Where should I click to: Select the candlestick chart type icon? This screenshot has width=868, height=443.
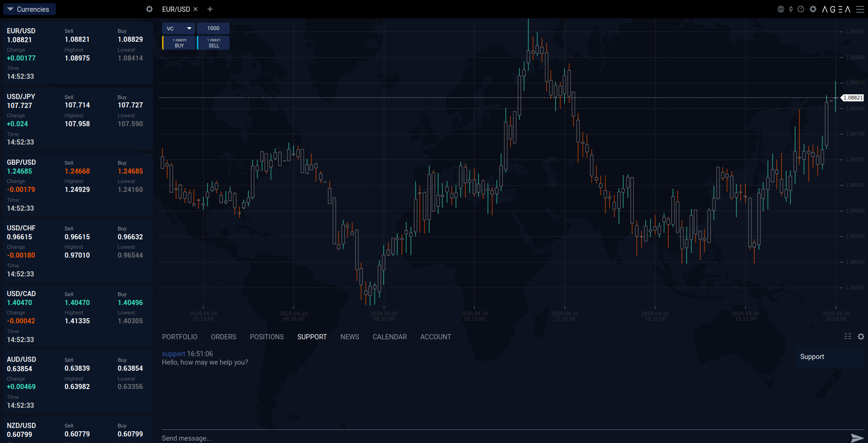791,9
